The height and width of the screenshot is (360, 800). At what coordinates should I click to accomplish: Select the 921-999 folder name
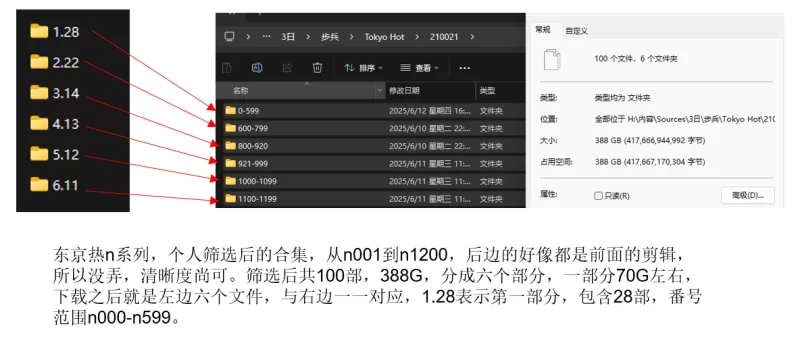253,164
